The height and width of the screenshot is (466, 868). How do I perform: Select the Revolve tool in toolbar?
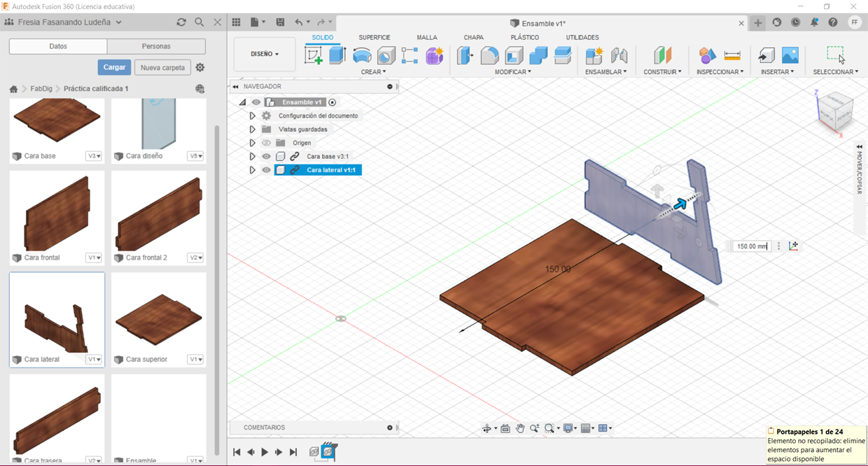[362, 55]
